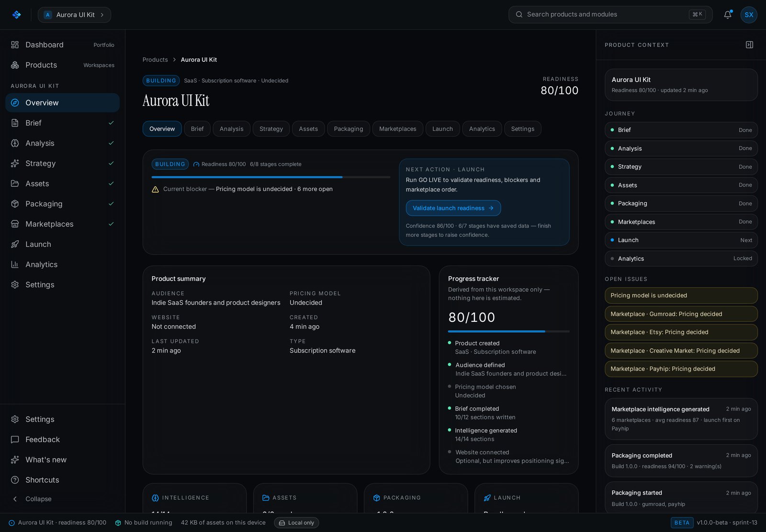Click the breadcrumb chevron after Products
766x532 pixels.
click(174, 60)
